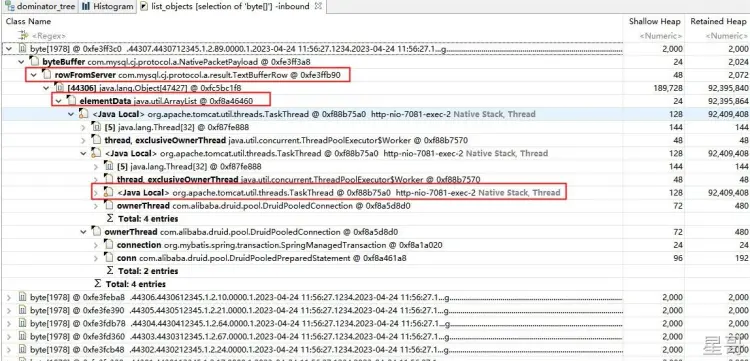
Task: Click the 192 Retained Heap value
Action: (x=742, y=258)
